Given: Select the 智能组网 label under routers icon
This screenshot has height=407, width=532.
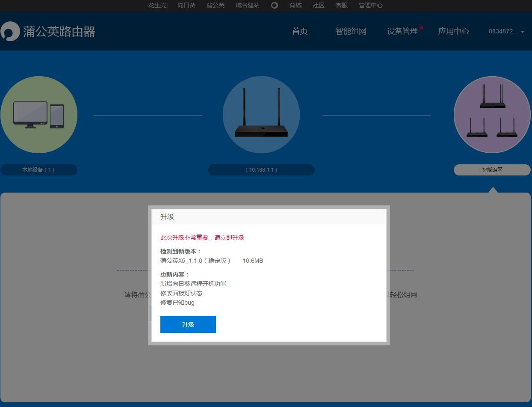Looking at the screenshot, I should coord(492,170).
